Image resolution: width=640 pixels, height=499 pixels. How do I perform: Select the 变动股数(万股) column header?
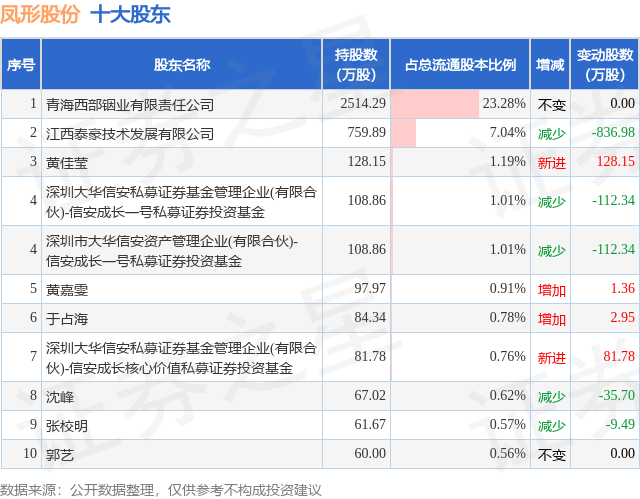click(x=605, y=64)
